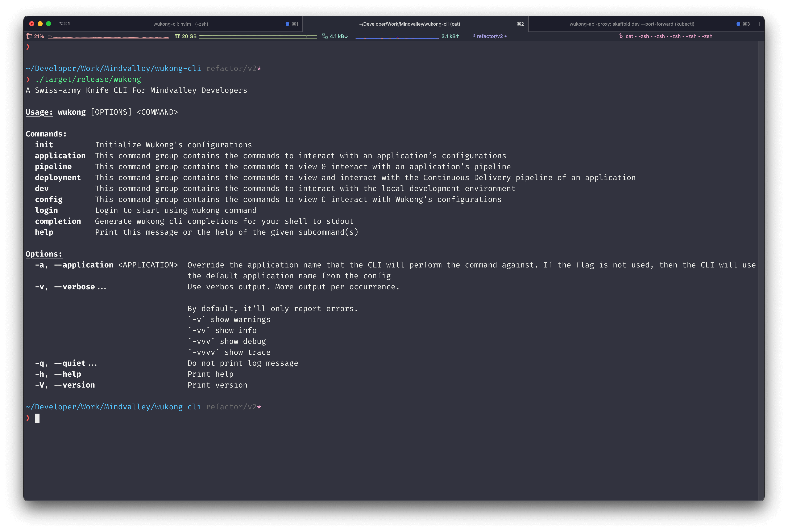Click the CPU usage graph line
The image size is (788, 532).
(x=108, y=37)
